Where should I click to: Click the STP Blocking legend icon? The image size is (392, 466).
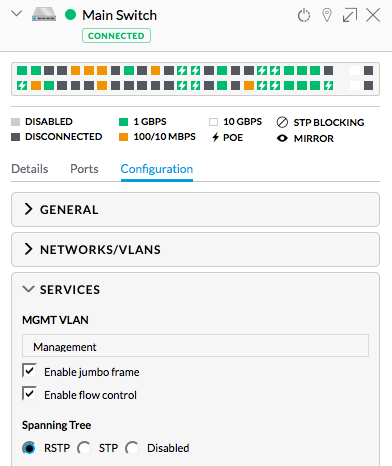point(282,122)
